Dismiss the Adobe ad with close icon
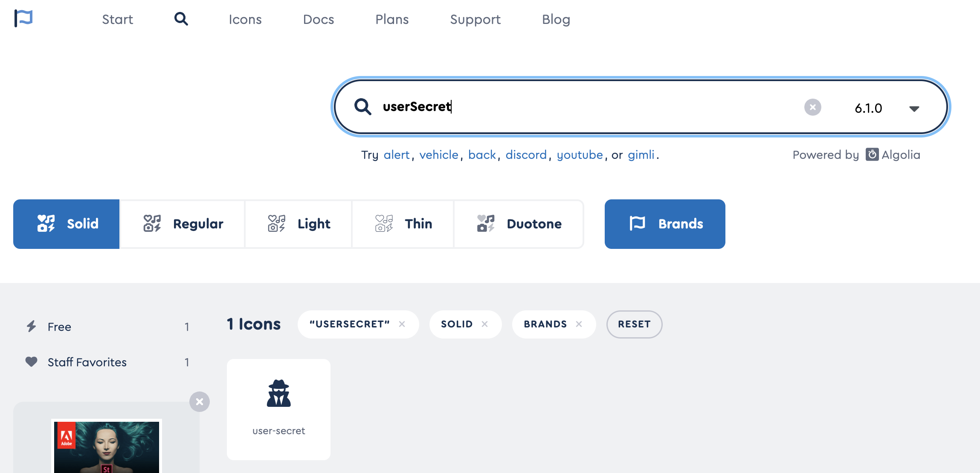The image size is (980, 473). 199,402
